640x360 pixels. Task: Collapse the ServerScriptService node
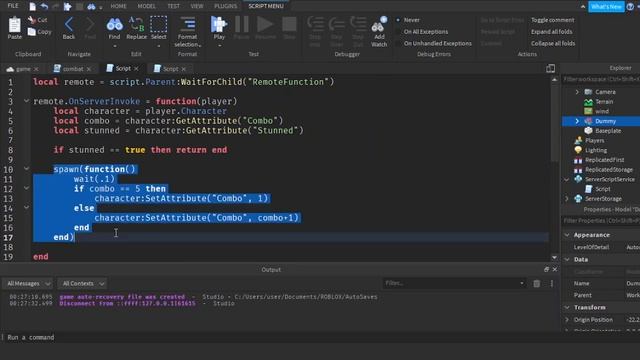click(567, 180)
